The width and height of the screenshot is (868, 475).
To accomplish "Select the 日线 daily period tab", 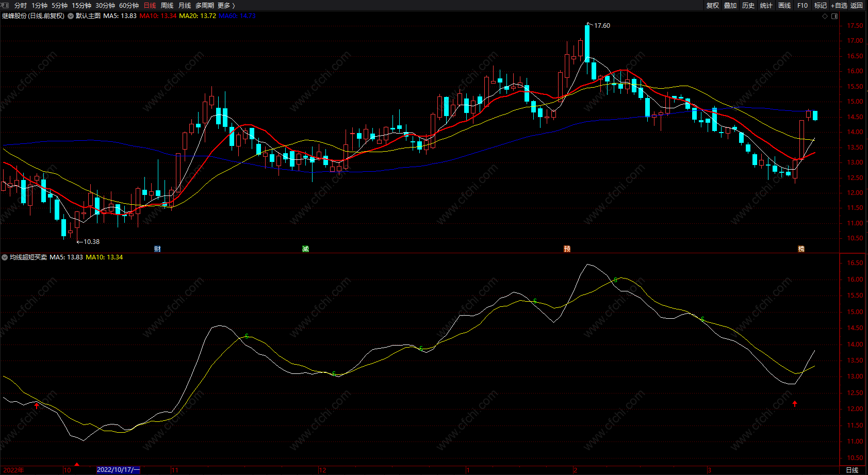I will (x=150, y=6).
